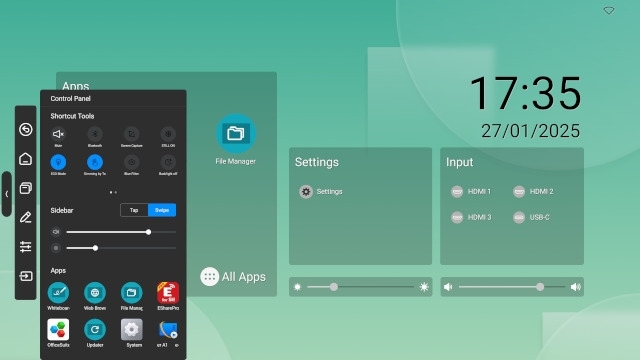Image resolution: width=640 pixels, height=360 pixels.
Task: Click the Input card heading
Action: point(459,162)
